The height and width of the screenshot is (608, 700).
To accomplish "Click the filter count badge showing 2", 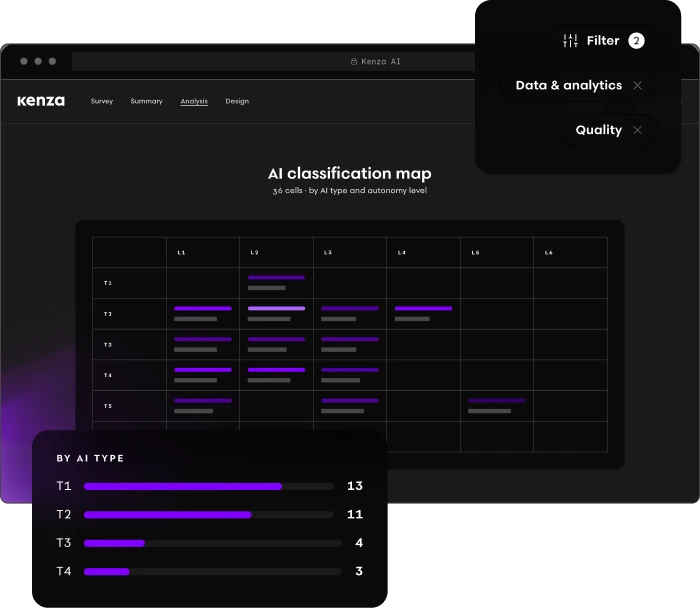I will tap(636, 41).
